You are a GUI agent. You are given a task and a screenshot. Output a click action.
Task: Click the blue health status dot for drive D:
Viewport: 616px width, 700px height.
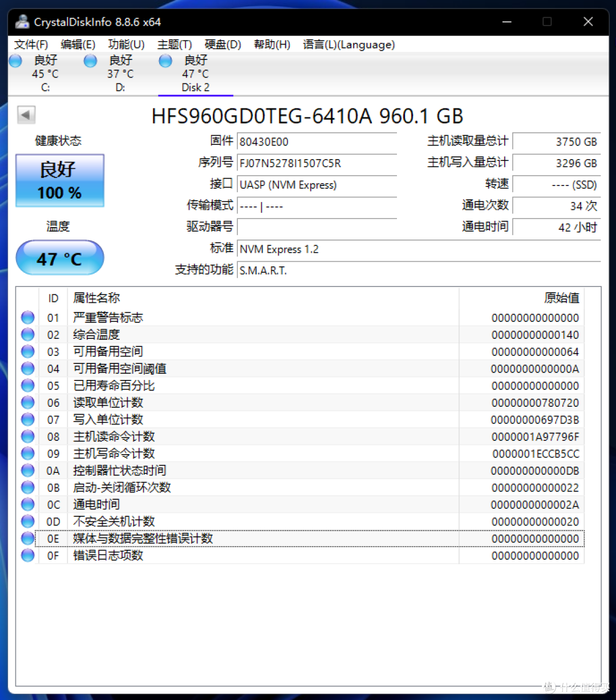90,60
